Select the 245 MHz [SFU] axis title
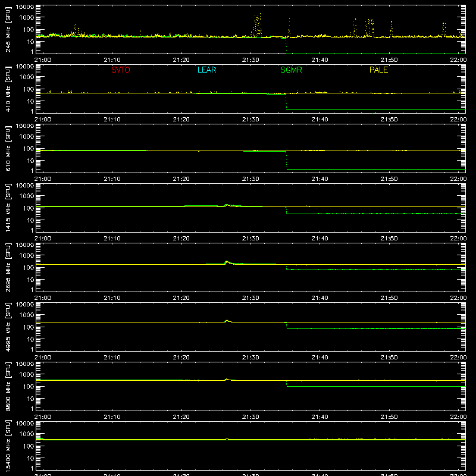Screen dimensions: 476x476 point(8,29)
